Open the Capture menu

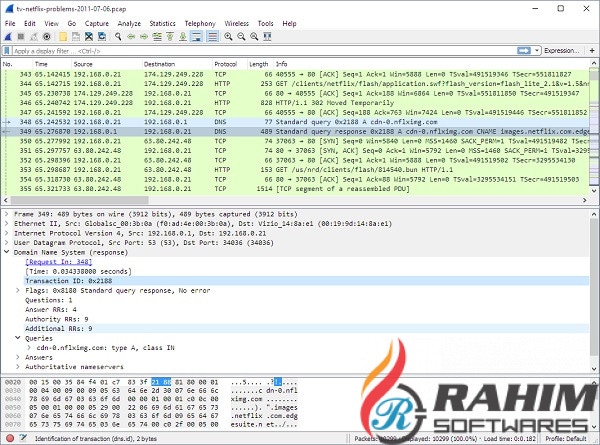tap(97, 24)
